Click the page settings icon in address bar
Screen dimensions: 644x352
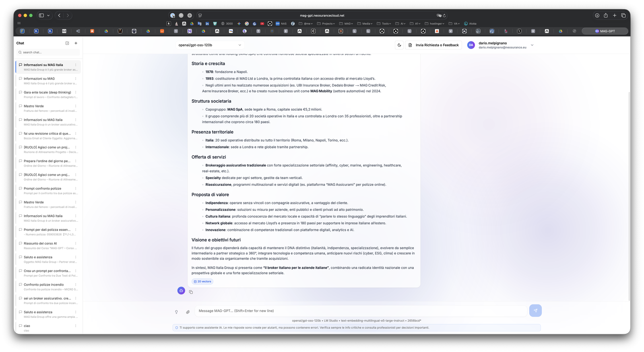[200, 16]
